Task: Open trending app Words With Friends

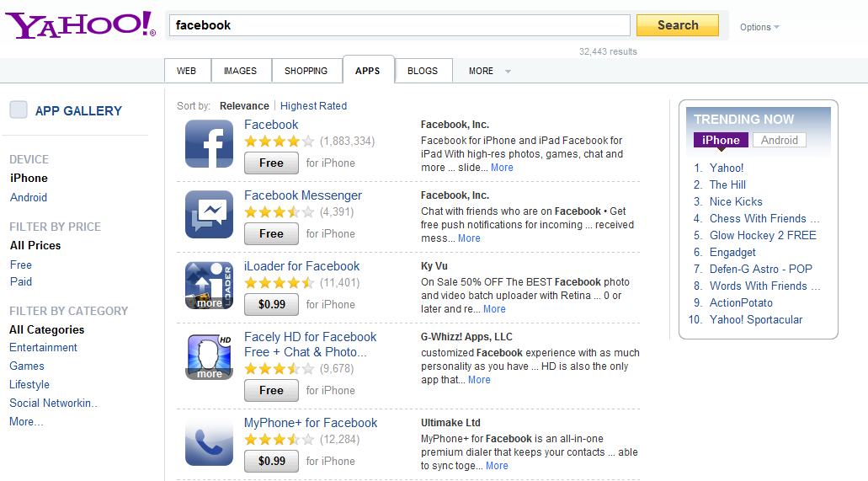Action: click(764, 286)
